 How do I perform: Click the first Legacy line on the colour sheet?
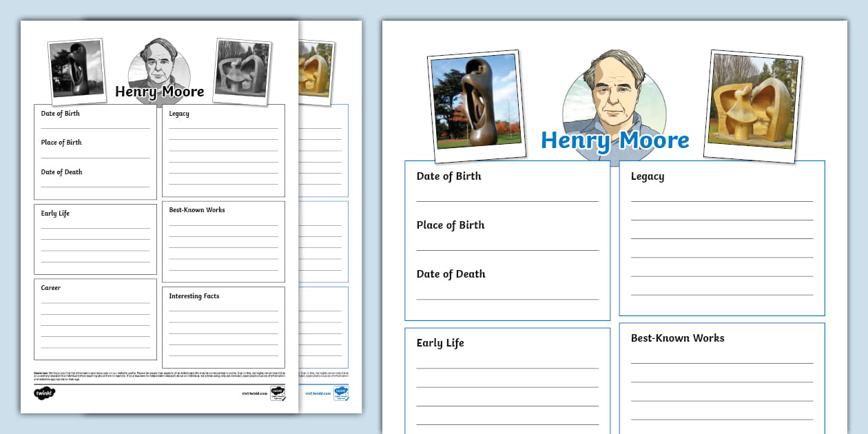point(721,200)
